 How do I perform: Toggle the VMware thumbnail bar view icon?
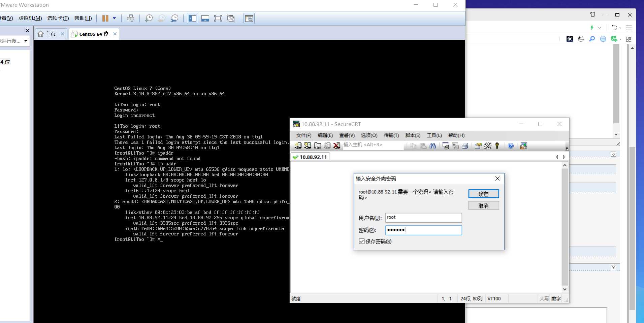pyautogui.click(x=205, y=18)
